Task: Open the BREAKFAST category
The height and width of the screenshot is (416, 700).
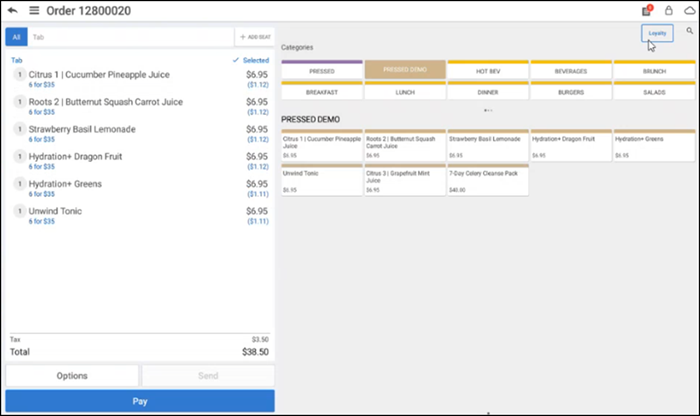Action: [322, 91]
